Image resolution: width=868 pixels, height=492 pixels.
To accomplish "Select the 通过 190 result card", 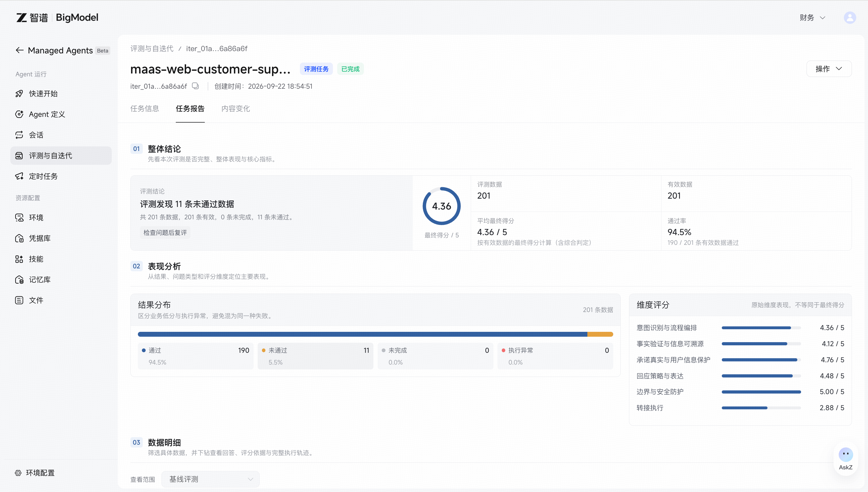I will coord(195,356).
